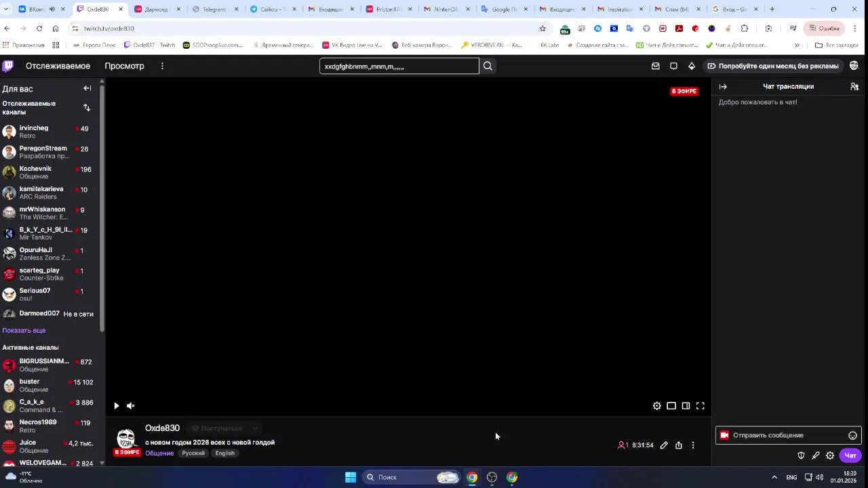Unmute the video player volume
The width and height of the screenshot is (868, 488).
131,406
